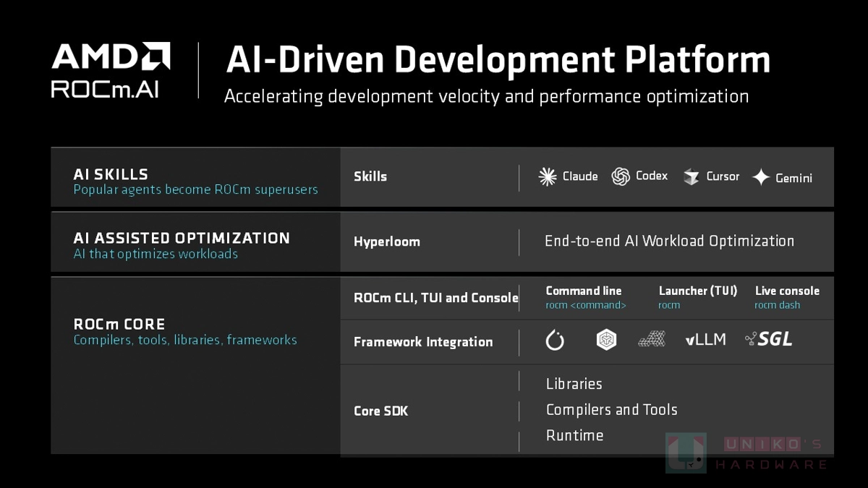This screenshot has height=488, width=868.
Task: Click "AI that optimizes workloads" text
Action: (156, 254)
